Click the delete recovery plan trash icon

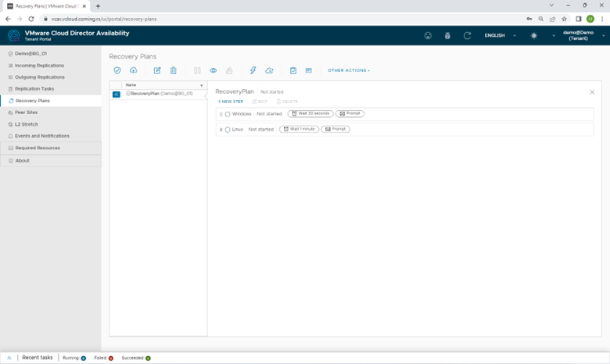pos(174,70)
